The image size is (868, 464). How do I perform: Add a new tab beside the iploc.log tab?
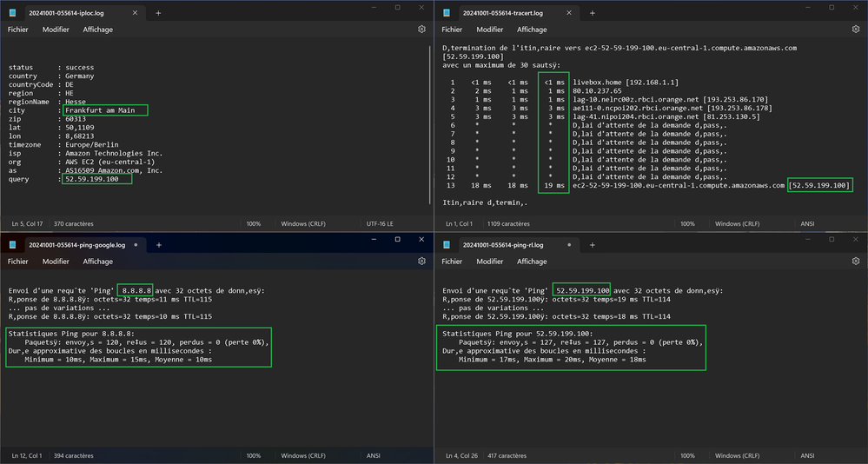[158, 13]
